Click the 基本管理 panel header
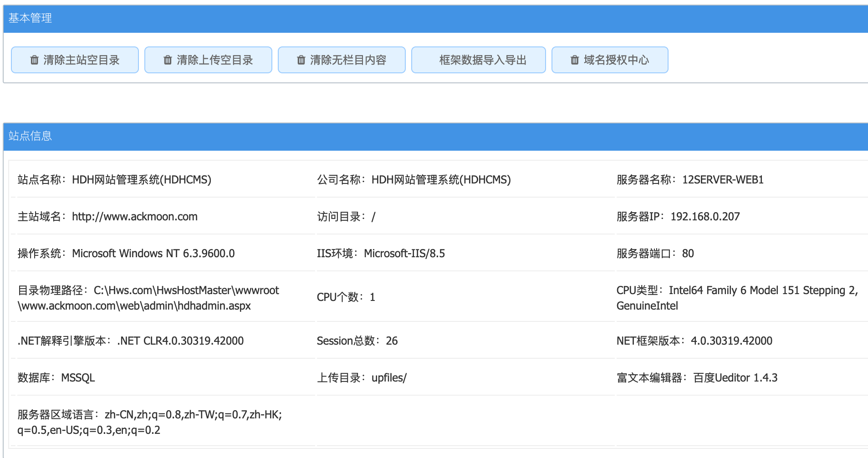Image resolution: width=868 pixels, height=458 pixels. (30, 18)
